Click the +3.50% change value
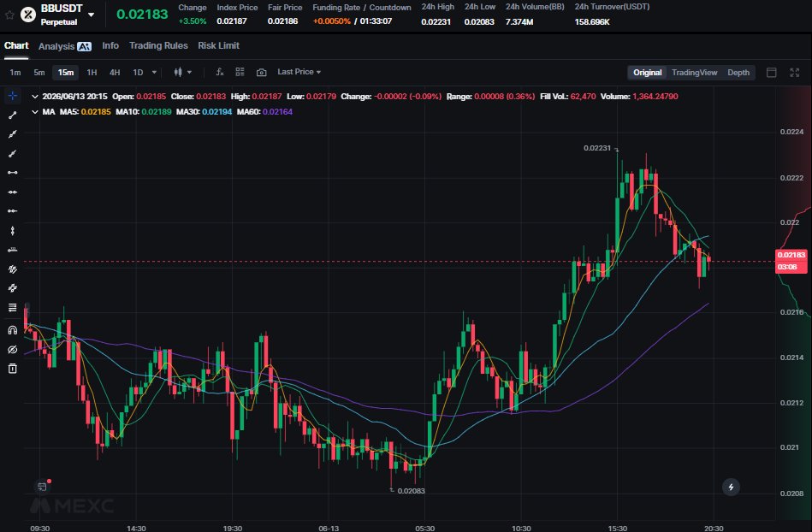 [193, 21]
